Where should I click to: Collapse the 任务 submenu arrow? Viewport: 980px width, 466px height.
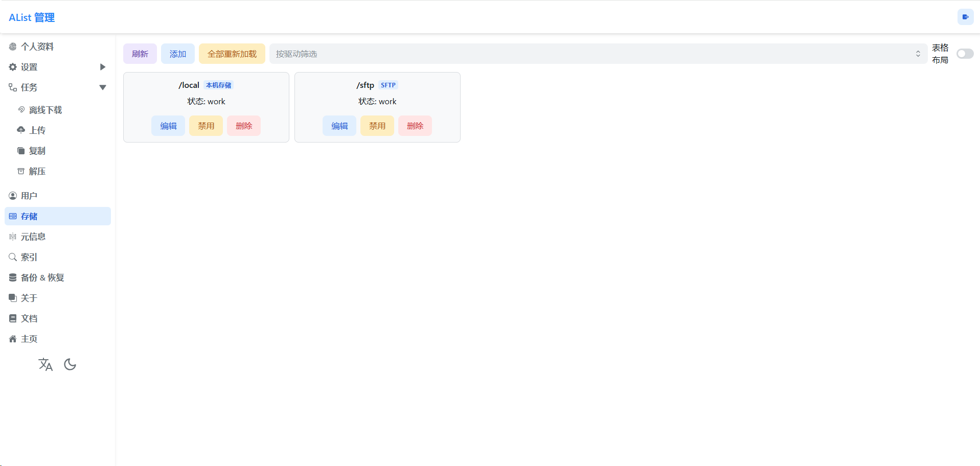pyautogui.click(x=103, y=87)
